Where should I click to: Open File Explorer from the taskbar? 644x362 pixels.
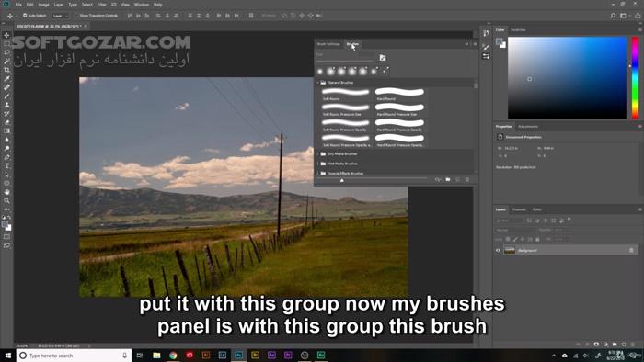click(x=156, y=355)
